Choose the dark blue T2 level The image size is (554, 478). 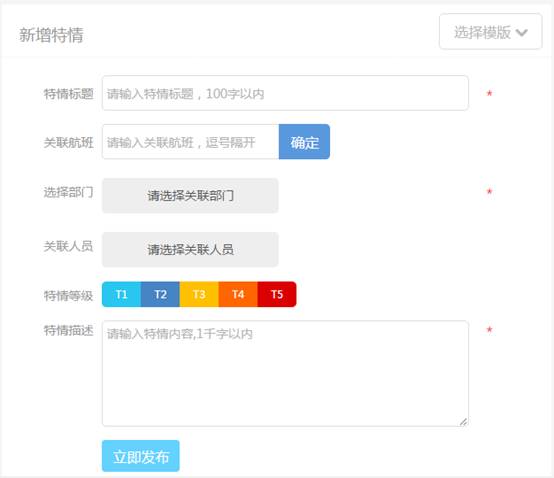pos(160,294)
